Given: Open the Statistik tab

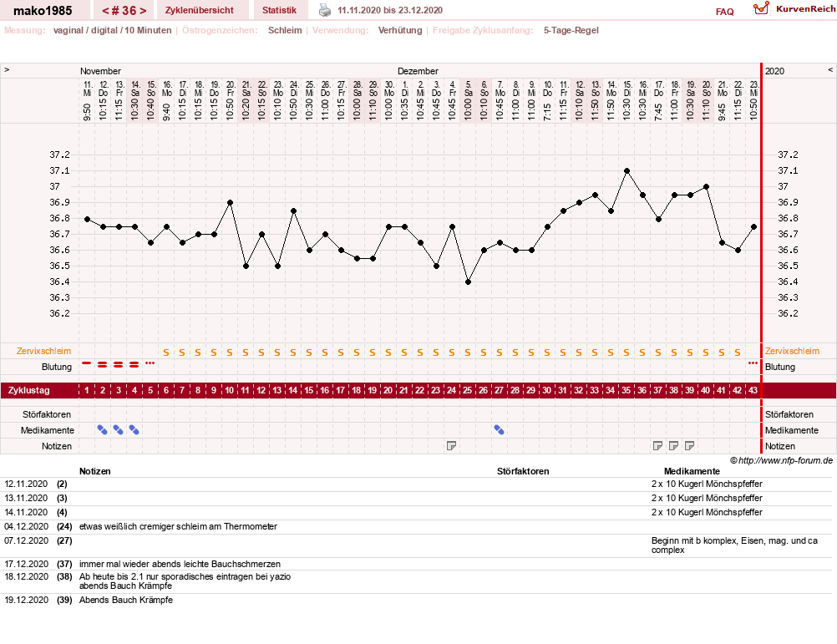Looking at the screenshot, I should click(279, 10).
